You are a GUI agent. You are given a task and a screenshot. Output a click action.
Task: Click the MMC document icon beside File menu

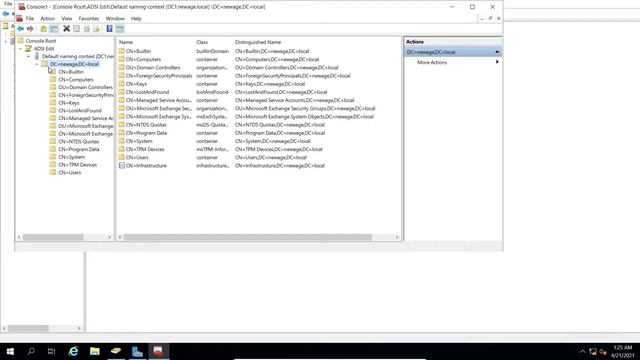coord(19,18)
